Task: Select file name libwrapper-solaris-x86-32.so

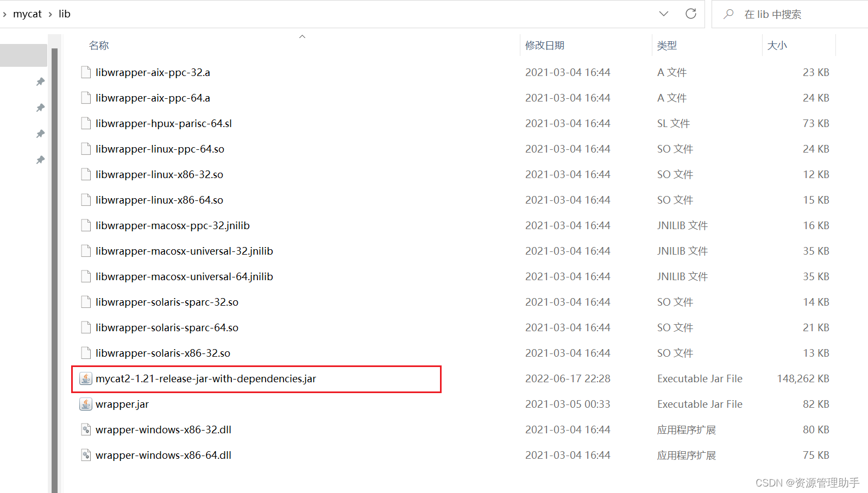Action: click(163, 353)
